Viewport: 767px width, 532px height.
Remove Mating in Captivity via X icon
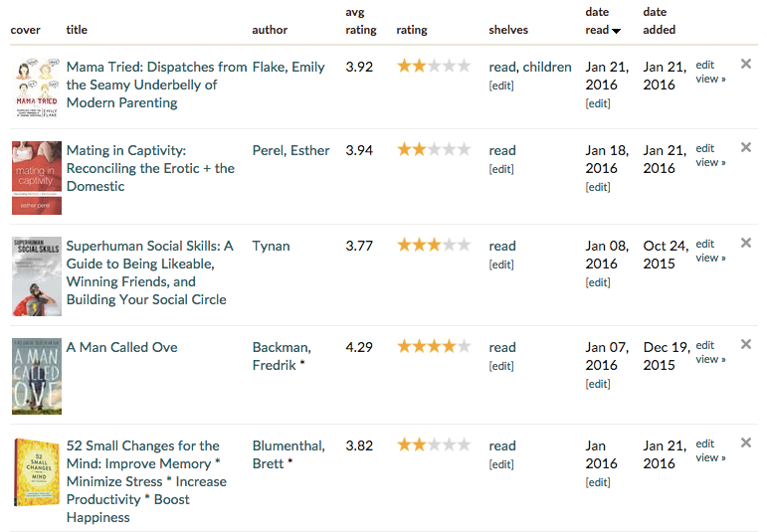click(745, 147)
